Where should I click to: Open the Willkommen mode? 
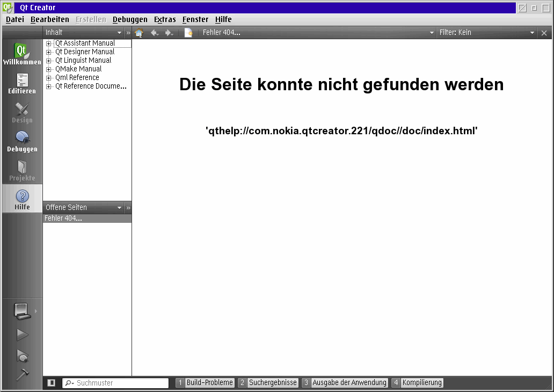pyautogui.click(x=22, y=54)
